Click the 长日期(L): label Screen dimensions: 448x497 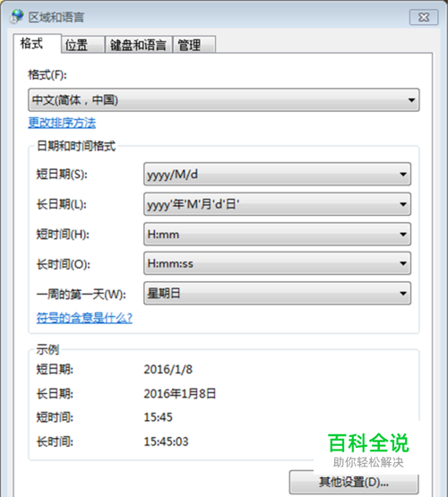click(x=62, y=204)
